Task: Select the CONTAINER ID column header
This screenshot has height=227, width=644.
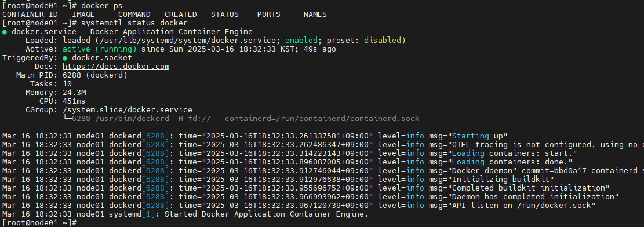Action: coord(30,14)
